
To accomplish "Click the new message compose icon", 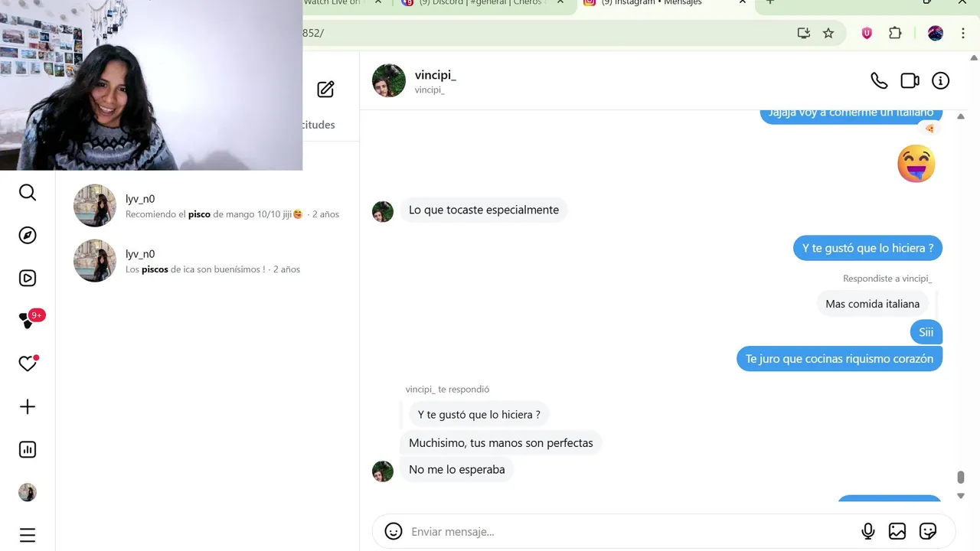I will [x=325, y=90].
